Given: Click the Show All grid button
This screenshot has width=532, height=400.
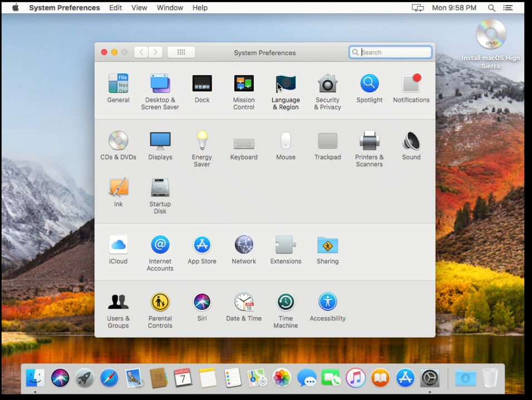Looking at the screenshot, I should click(x=181, y=52).
